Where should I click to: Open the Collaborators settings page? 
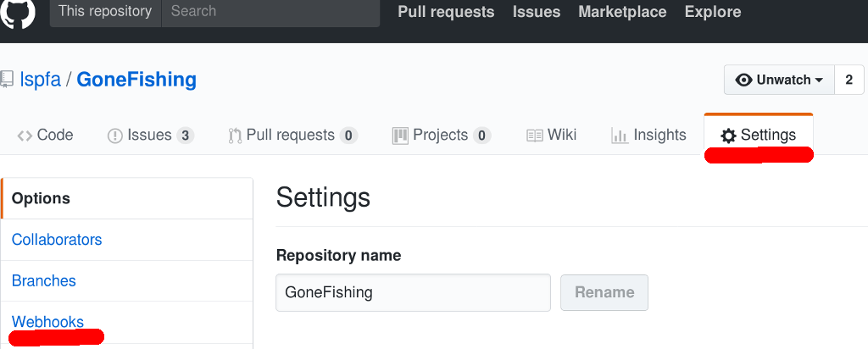coord(57,240)
